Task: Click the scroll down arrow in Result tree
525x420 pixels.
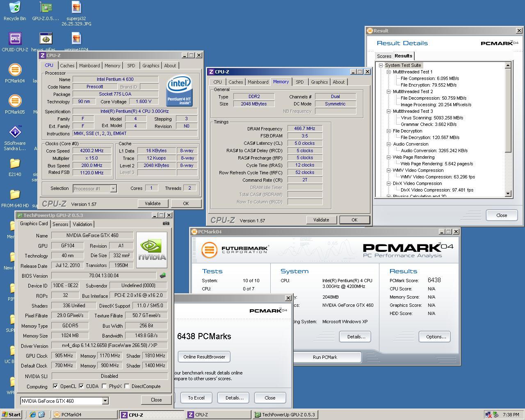Action: (508, 194)
